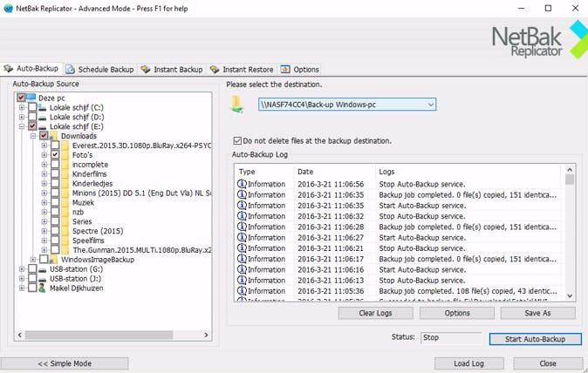Click the NetBak Replicator title bar icon

[x=8, y=8]
